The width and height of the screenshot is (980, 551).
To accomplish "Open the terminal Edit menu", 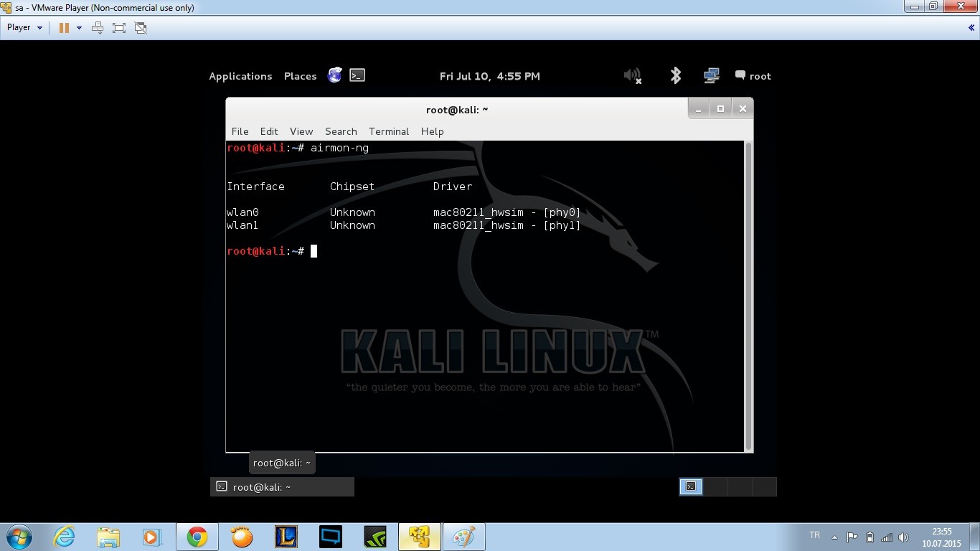I will 269,131.
